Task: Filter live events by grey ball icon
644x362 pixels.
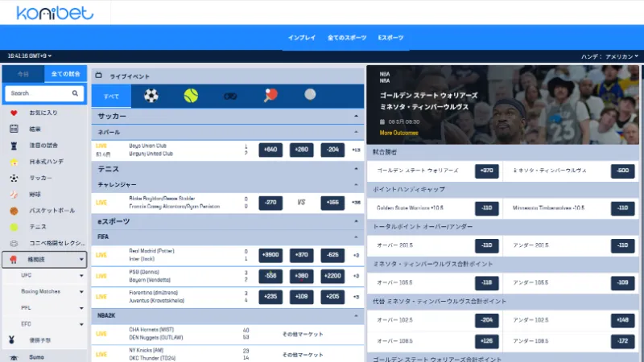Action: pos(310,95)
